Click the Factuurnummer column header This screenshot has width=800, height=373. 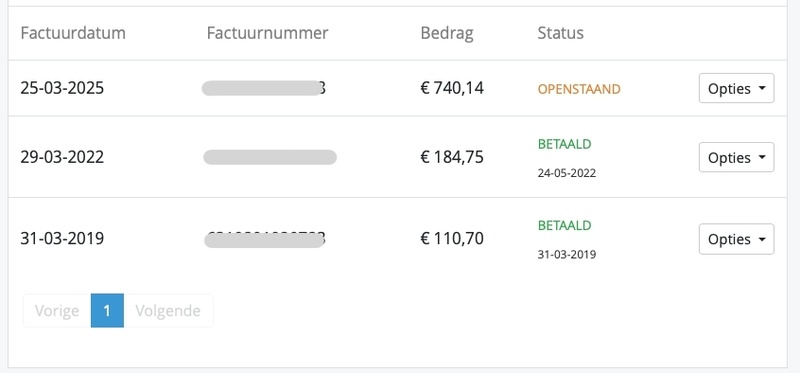pos(267,33)
